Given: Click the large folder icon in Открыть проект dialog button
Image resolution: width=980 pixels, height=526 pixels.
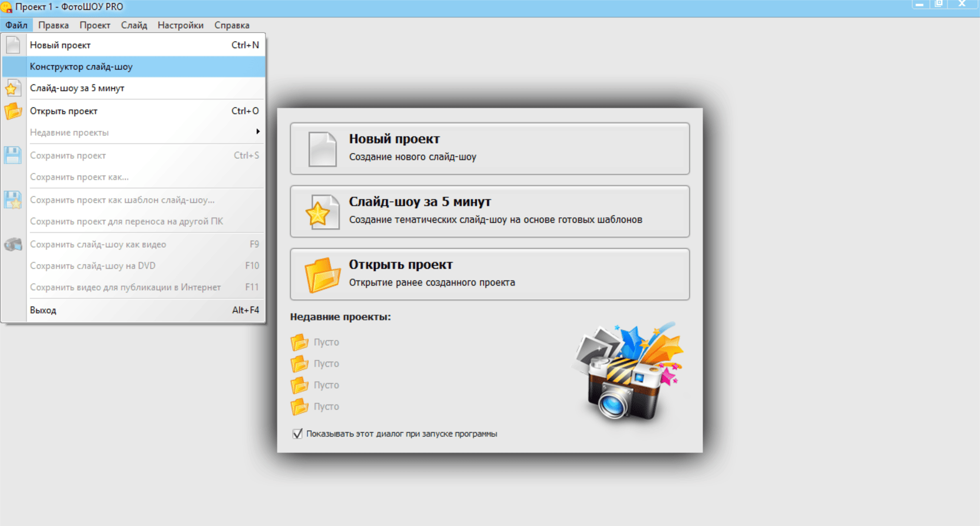Looking at the screenshot, I should point(323,275).
